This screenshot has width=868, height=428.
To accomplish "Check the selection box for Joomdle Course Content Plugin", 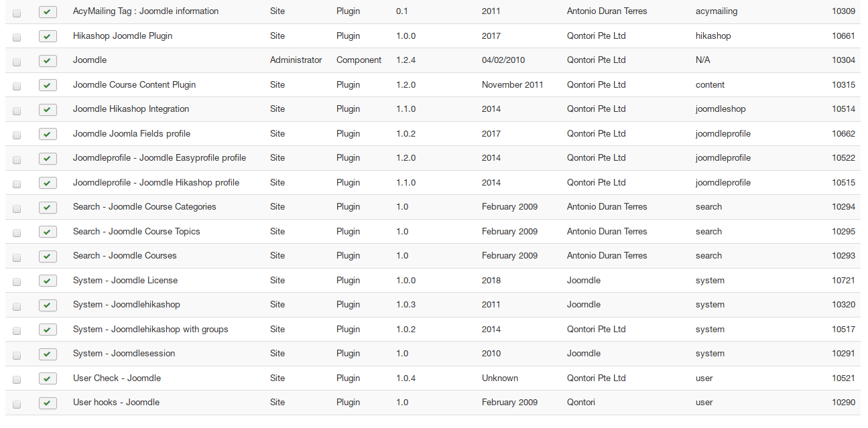I will coord(16,86).
